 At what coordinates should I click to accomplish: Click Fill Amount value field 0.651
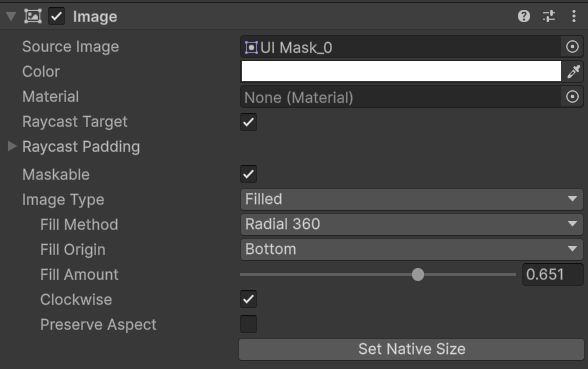tap(553, 274)
